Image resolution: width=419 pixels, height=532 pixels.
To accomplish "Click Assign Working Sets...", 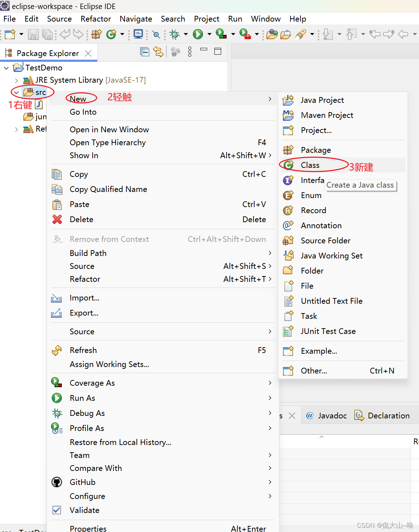I will [x=109, y=364].
